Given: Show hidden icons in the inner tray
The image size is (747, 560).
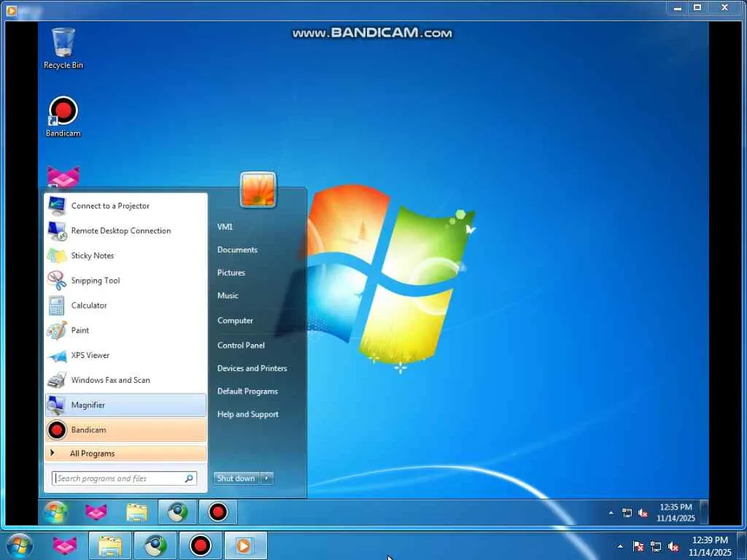Looking at the screenshot, I should click(611, 513).
